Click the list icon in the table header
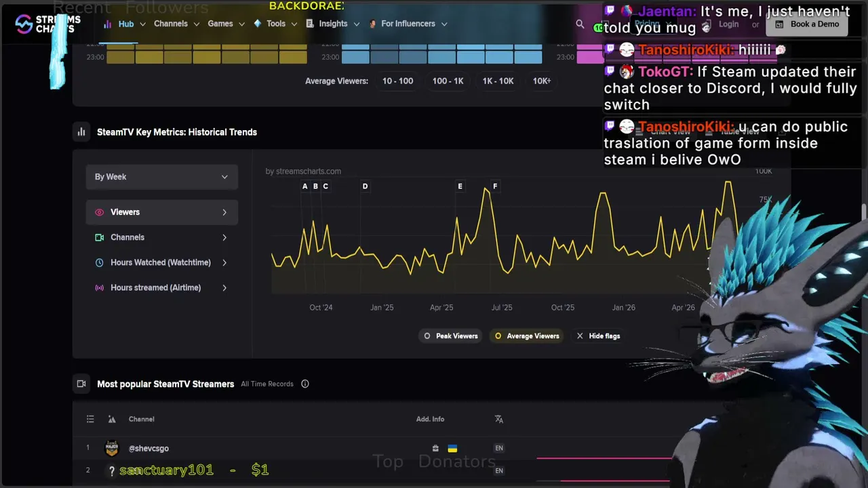This screenshot has width=868, height=488. coord(90,419)
